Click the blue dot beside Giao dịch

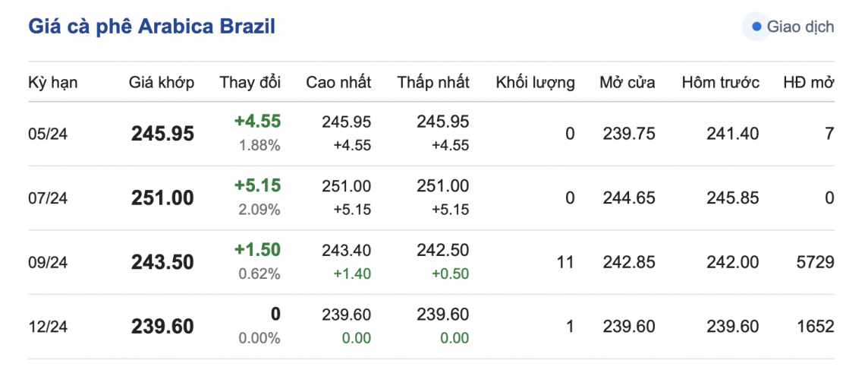(x=756, y=27)
